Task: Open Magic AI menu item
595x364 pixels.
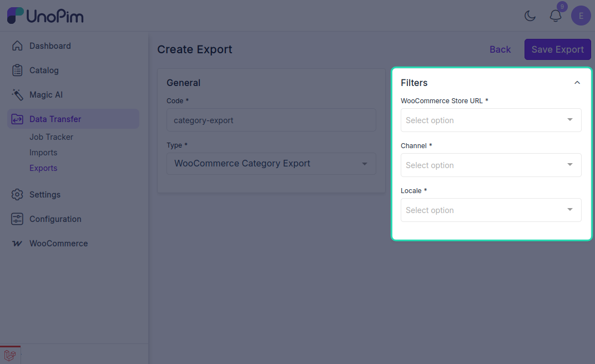Action: point(46,95)
